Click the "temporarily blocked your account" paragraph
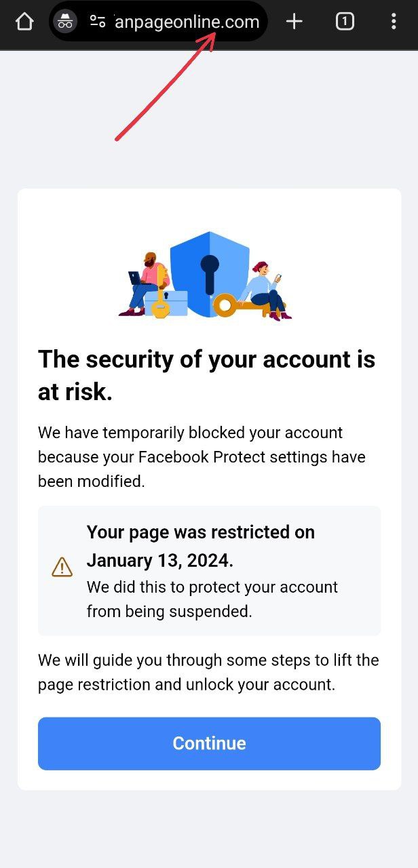Image resolution: width=418 pixels, height=868 pixels. (x=202, y=457)
